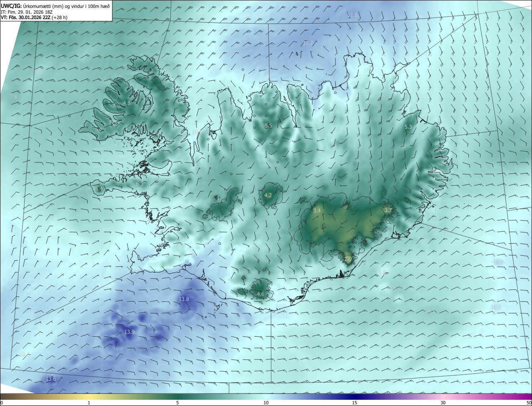Click the valid time line "VT: Fös. 30.01.2026 22Z"
532x406 pixels.
click(x=26, y=17)
